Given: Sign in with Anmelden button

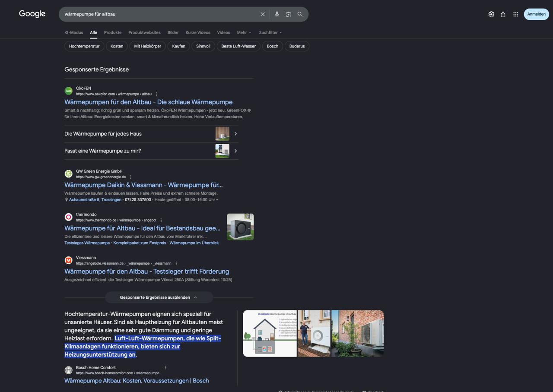Looking at the screenshot, I should 536,14.
